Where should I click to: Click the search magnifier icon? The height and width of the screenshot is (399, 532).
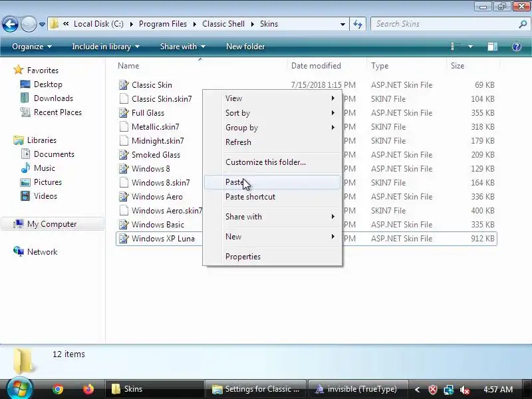tap(523, 24)
